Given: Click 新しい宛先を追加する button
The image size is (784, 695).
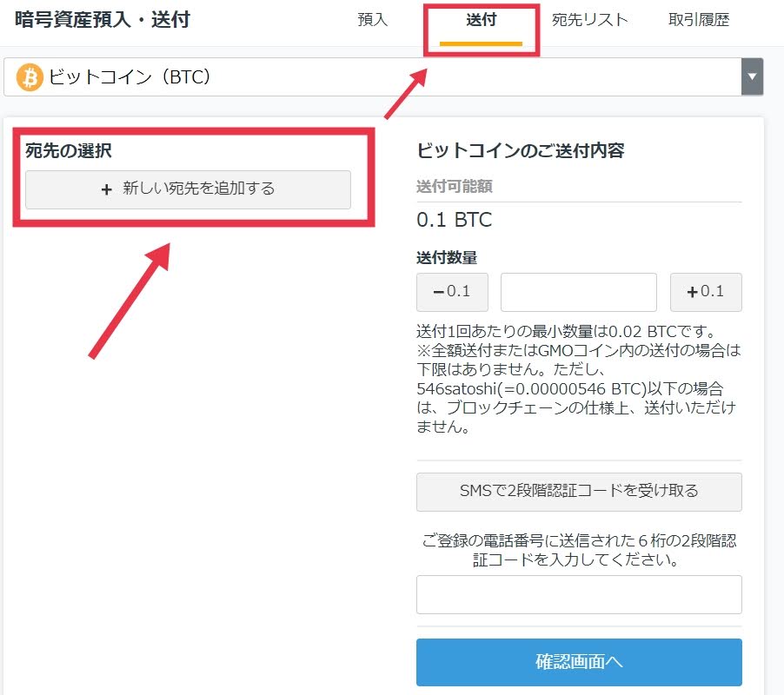Looking at the screenshot, I should [x=188, y=189].
